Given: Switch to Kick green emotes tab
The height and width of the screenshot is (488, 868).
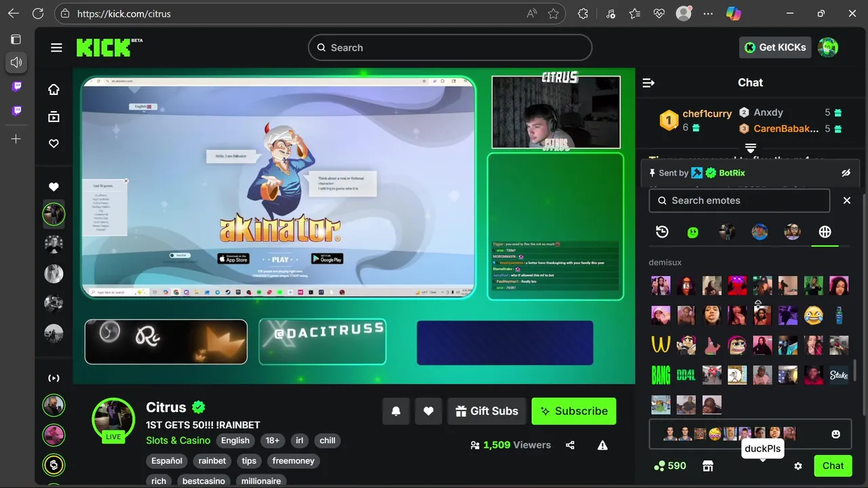Looking at the screenshot, I should coord(693,232).
